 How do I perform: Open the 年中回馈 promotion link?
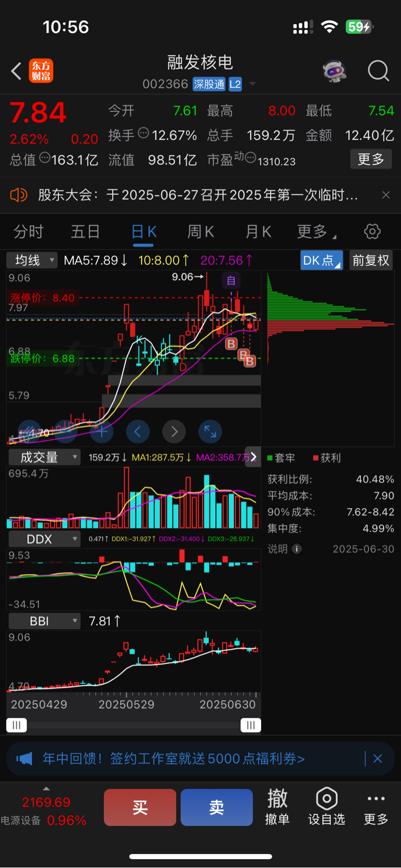(x=173, y=758)
